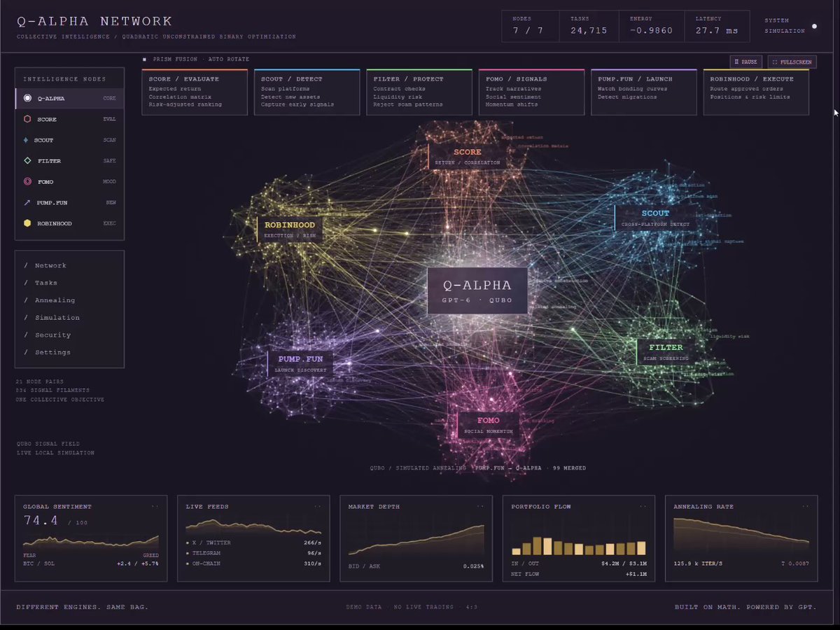Image resolution: width=840 pixels, height=630 pixels.
Task: Click the SCOUT Cross-Platform Detect graph node
Action: pos(655,218)
